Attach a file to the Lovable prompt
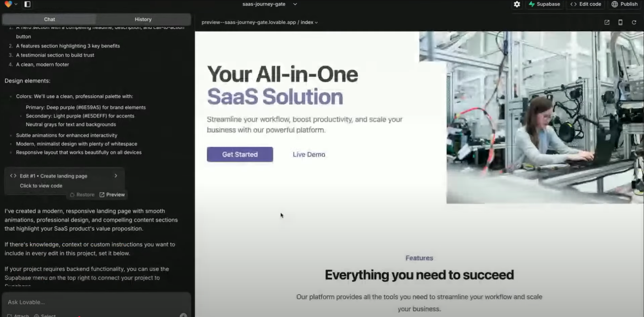The image size is (644, 317). pyautogui.click(x=18, y=316)
